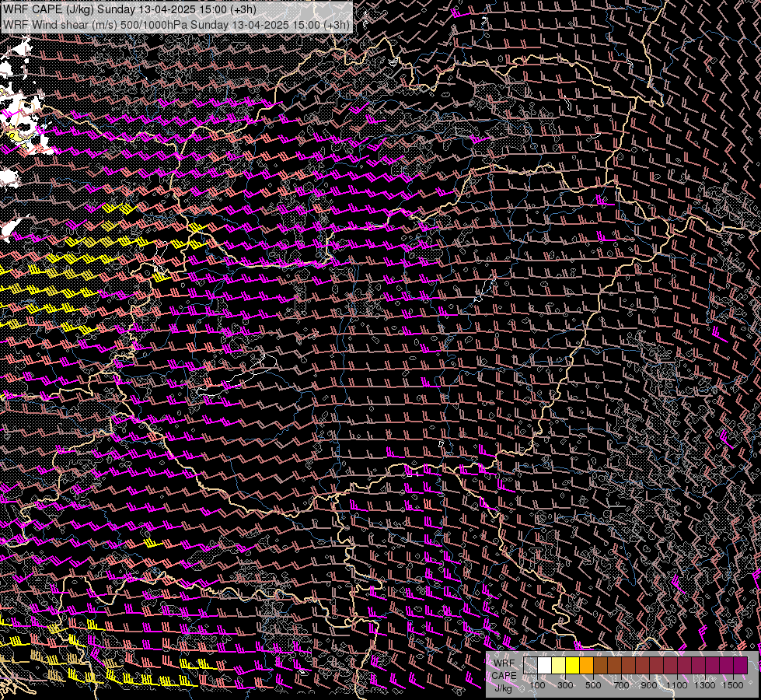This screenshot has height=700, width=761.
Task: Click the legend value 700
Action: [x=621, y=685]
